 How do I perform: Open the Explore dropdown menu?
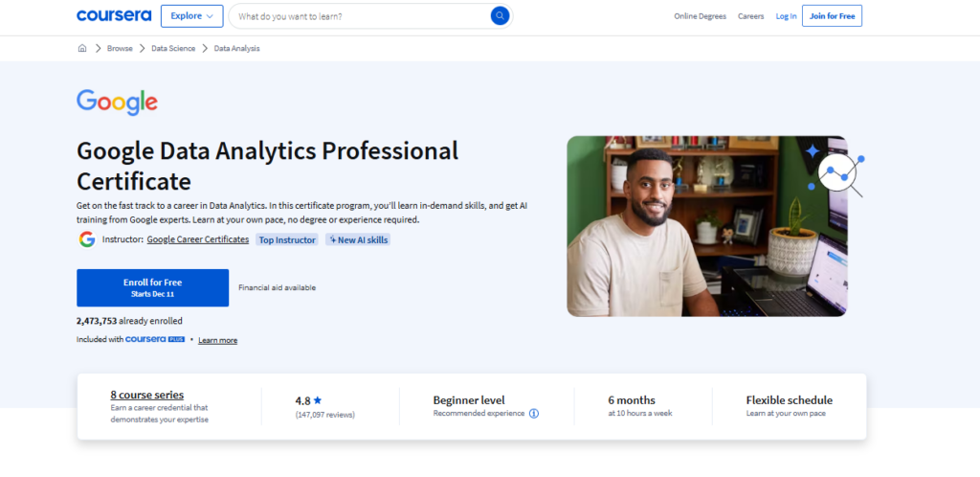pos(191,16)
